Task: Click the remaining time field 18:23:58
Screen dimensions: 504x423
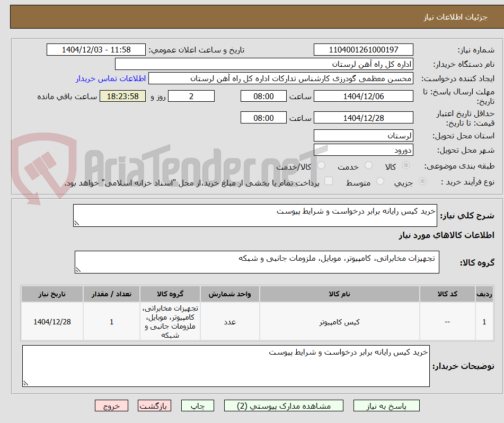Action: tap(122, 96)
